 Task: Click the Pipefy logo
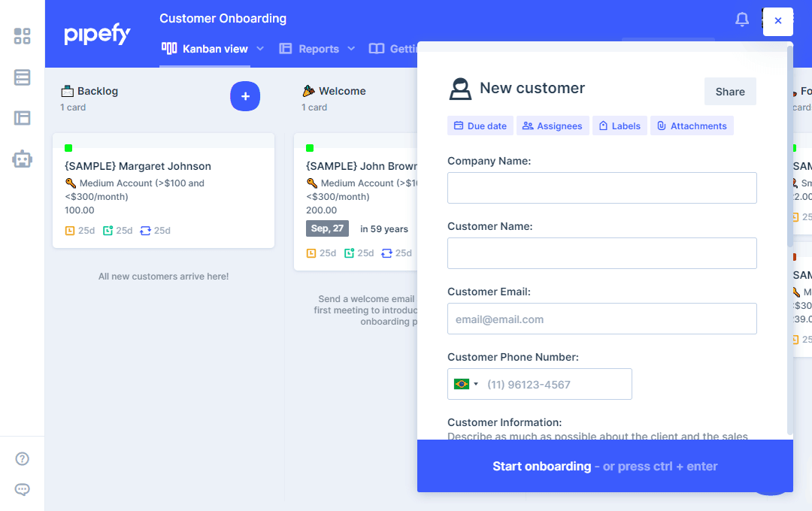97,35
